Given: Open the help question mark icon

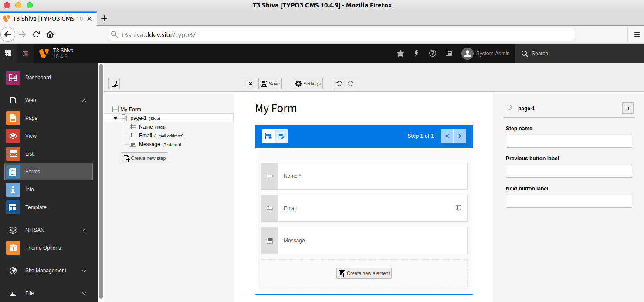Looking at the screenshot, I should tap(433, 53).
